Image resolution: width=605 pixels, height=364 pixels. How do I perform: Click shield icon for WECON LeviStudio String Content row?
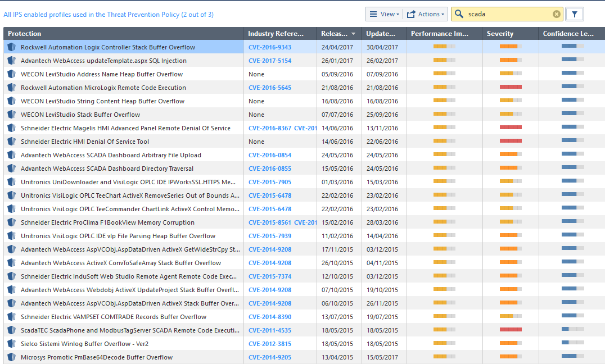(x=12, y=101)
